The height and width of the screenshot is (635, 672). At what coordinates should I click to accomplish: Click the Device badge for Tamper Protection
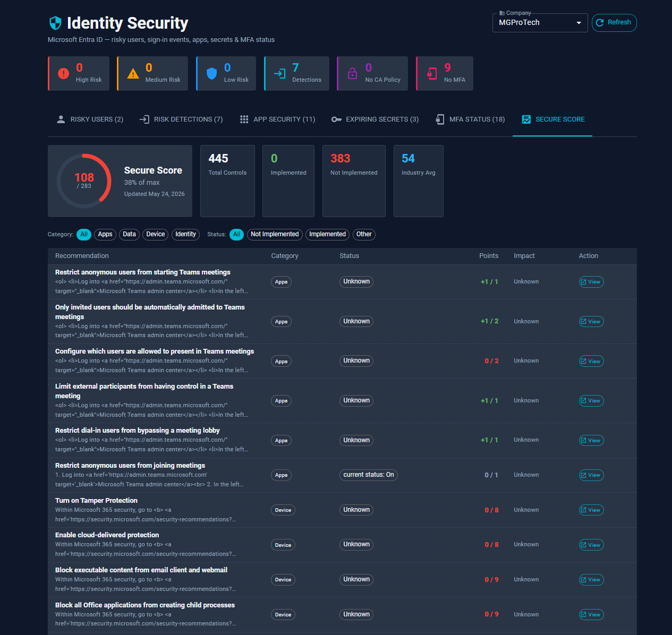pyautogui.click(x=283, y=510)
